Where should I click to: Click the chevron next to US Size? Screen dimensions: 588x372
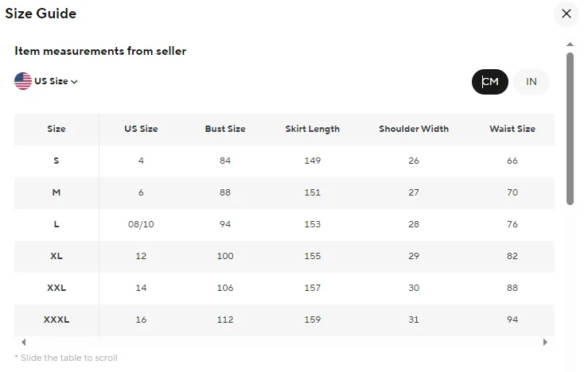click(74, 82)
